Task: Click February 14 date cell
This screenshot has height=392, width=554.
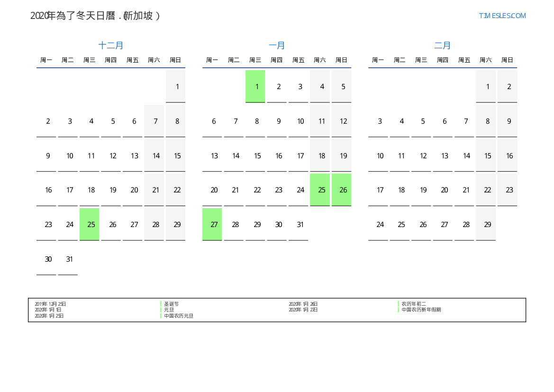Action: pos(464,155)
